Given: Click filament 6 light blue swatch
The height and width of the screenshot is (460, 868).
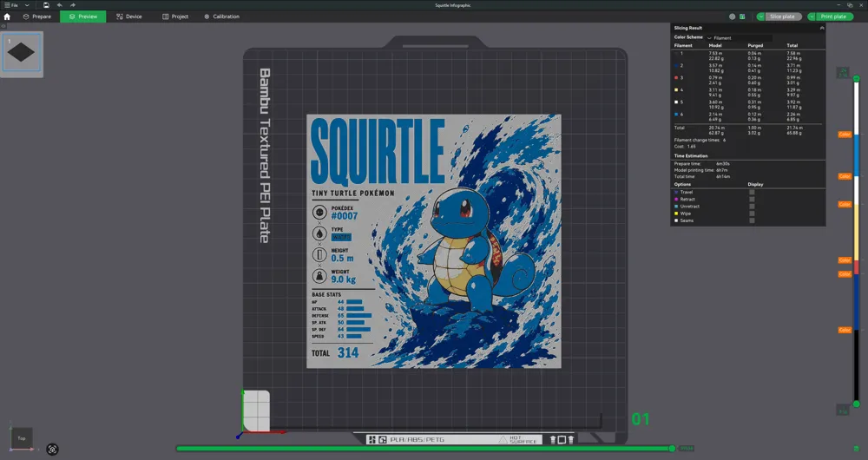Looking at the screenshot, I should click(x=676, y=114).
